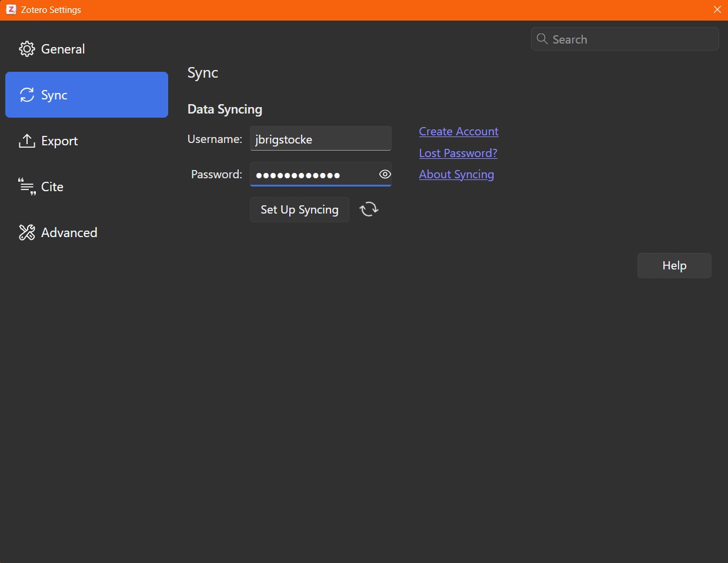Click the magnifier icon in Search box
This screenshot has width=728, height=563.
[x=542, y=39]
